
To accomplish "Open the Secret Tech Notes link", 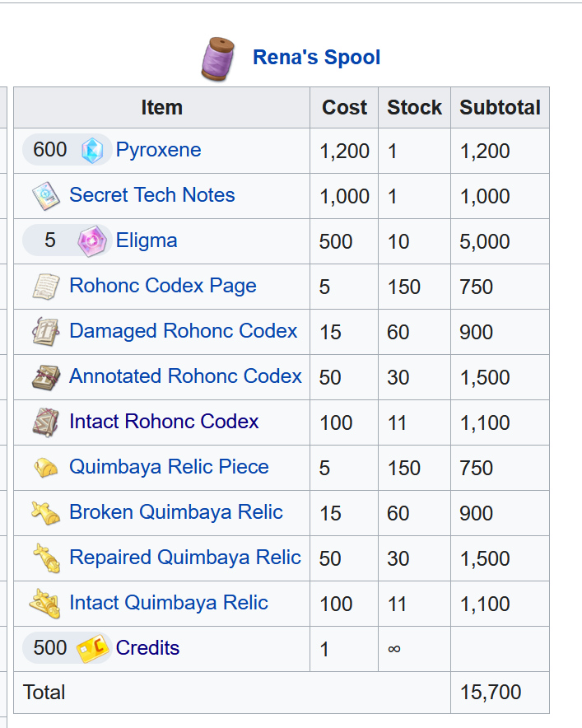I will [151, 195].
